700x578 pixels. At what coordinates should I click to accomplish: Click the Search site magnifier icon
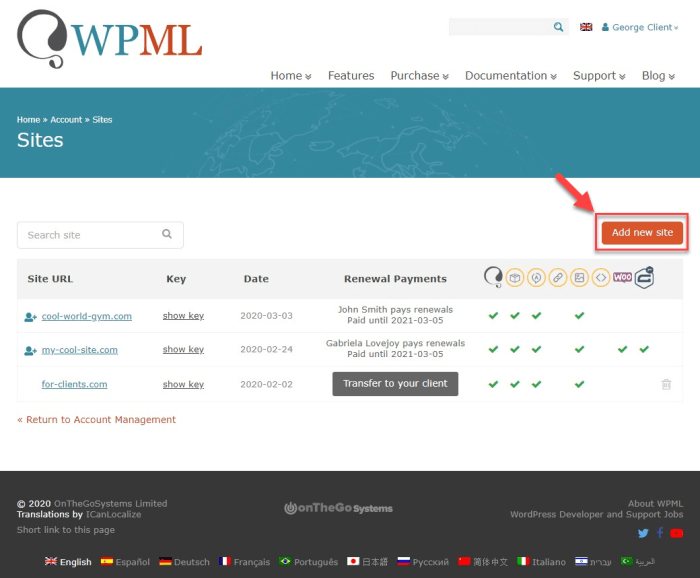(x=167, y=234)
